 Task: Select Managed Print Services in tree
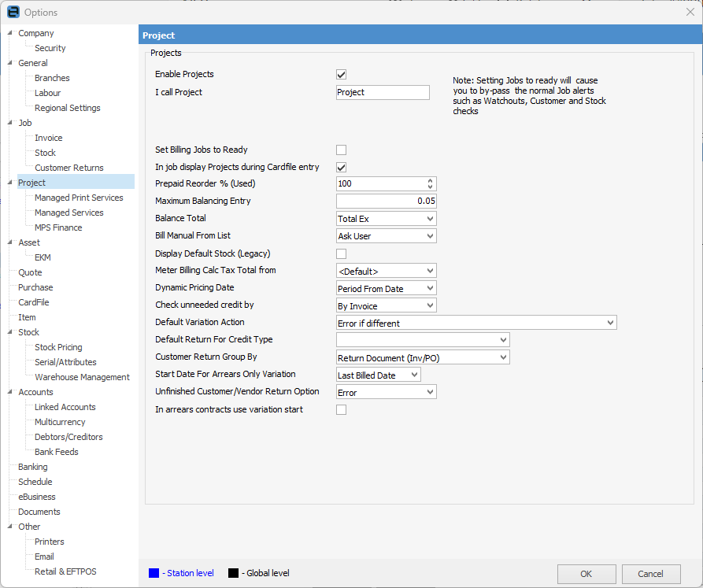[x=79, y=198]
